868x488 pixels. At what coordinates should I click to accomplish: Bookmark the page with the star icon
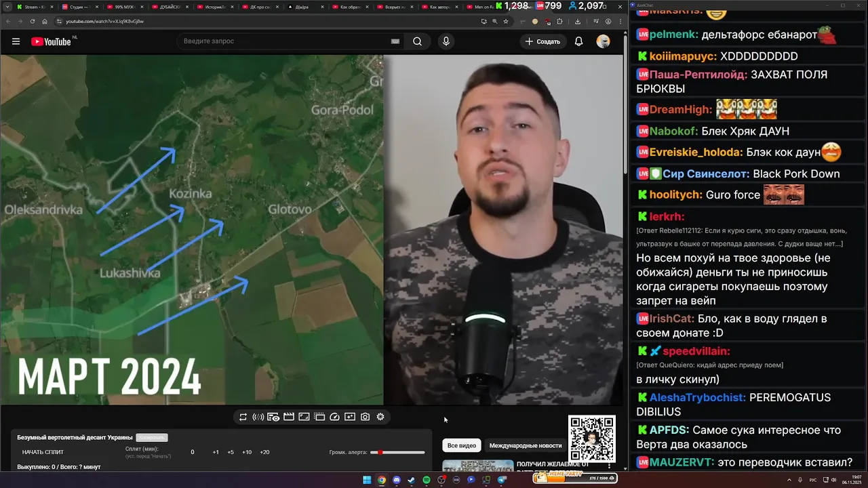tap(506, 21)
